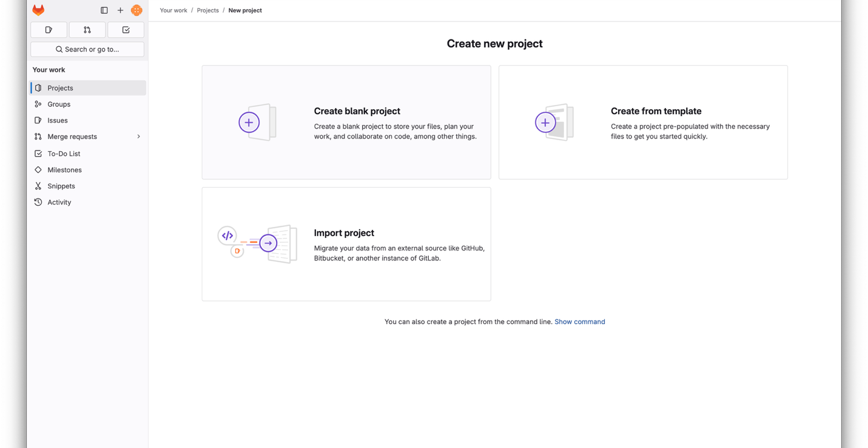Select Groups in the sidebar
This screenshot has width=868, height=448.
coord(58,104)
